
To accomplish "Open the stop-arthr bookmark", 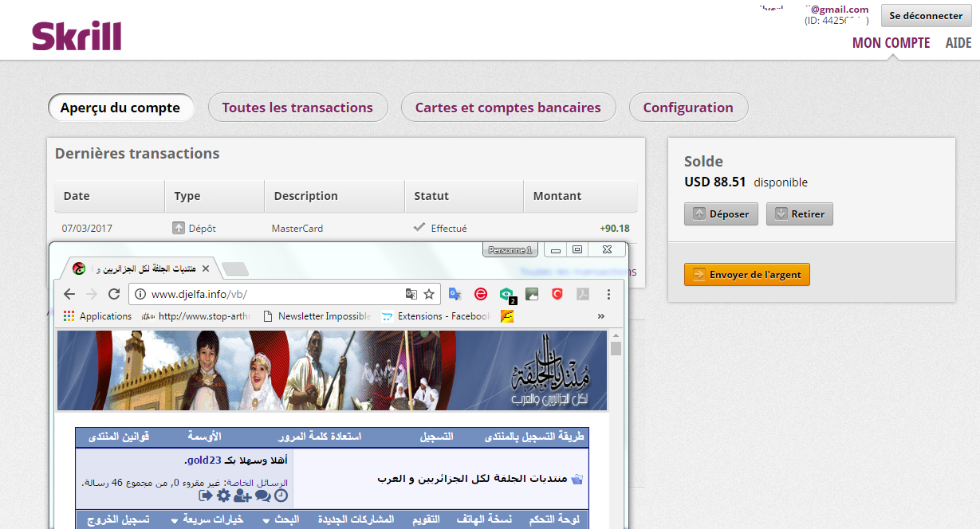I will coord(196,316).
